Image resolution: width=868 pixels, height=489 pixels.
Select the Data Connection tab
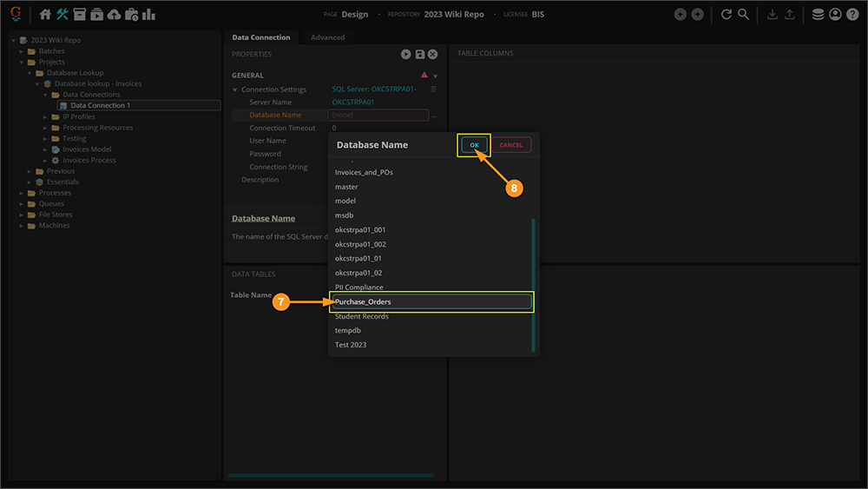pyautogui.click(x=260, y=37)
